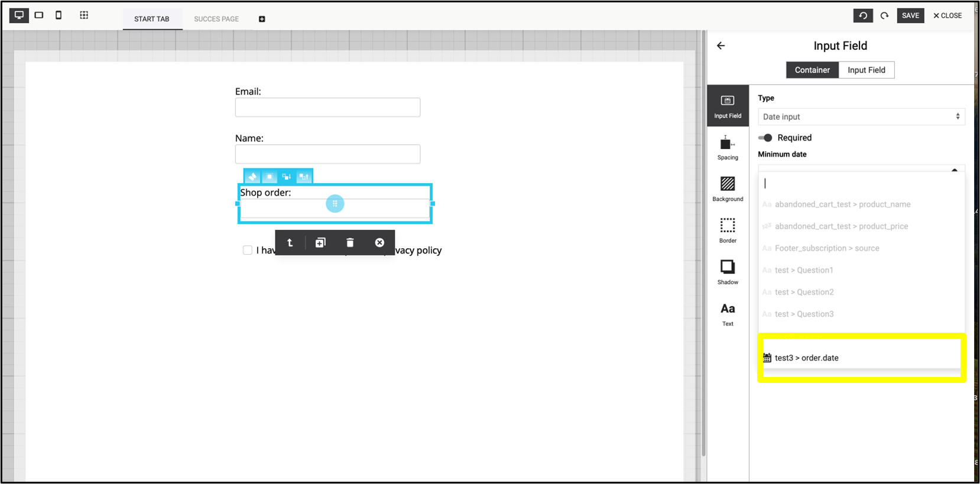Image resolution: width=980 pixels, height=484 pixels.
Task: Open the Type dropdown showing Date input
Action: 861,116
